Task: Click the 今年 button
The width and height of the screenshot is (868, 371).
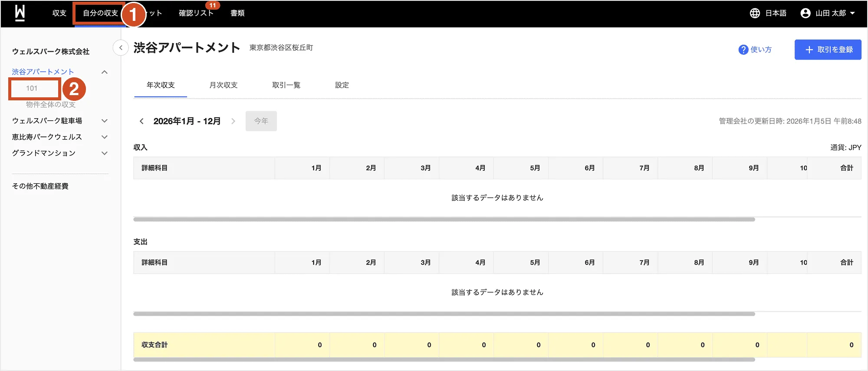Action: tap(261, 121)
